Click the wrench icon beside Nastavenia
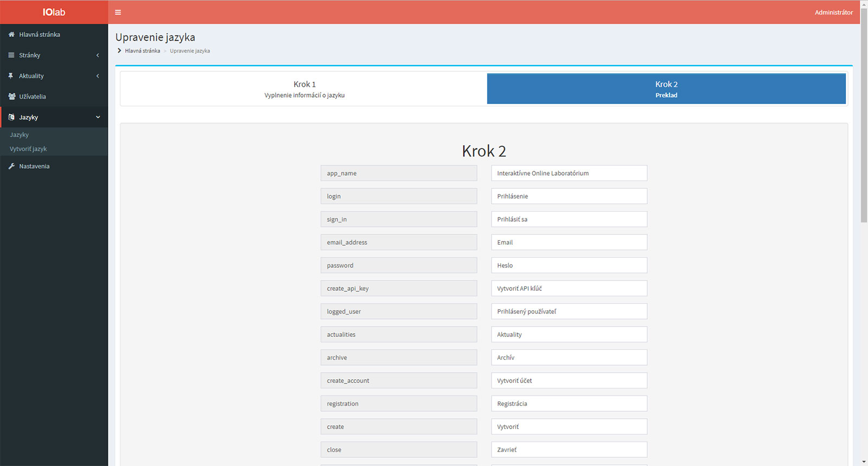Screen dimensions: 868x466 11,166
